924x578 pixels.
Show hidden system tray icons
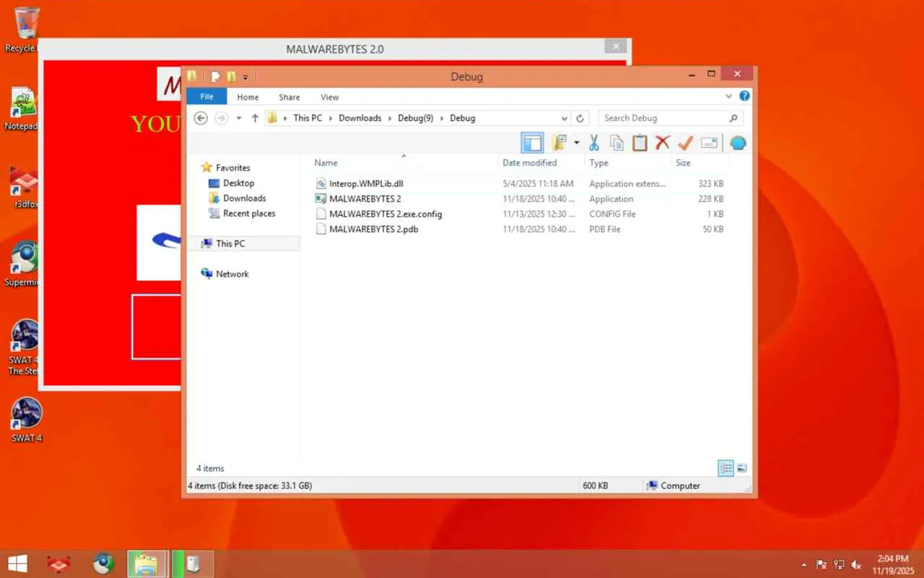[804, 564]
